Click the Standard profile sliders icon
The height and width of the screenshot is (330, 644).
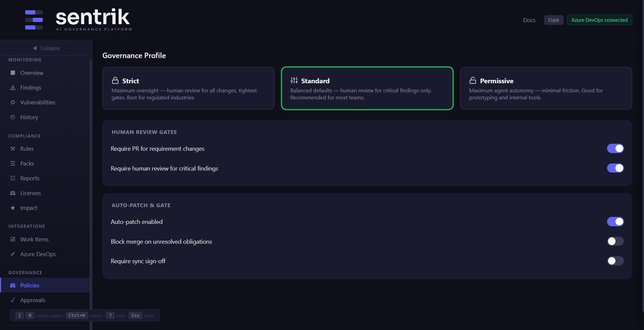click(294, 81)
